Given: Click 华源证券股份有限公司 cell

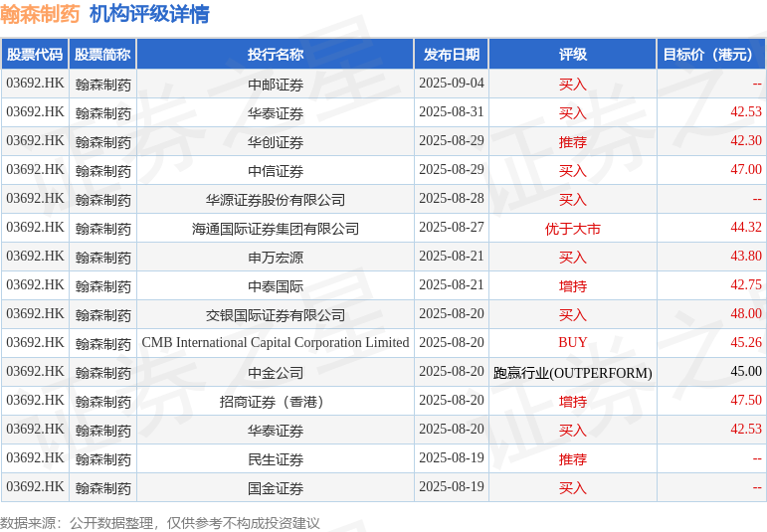Looking at the screenshot, I should [x=276, y=200].
